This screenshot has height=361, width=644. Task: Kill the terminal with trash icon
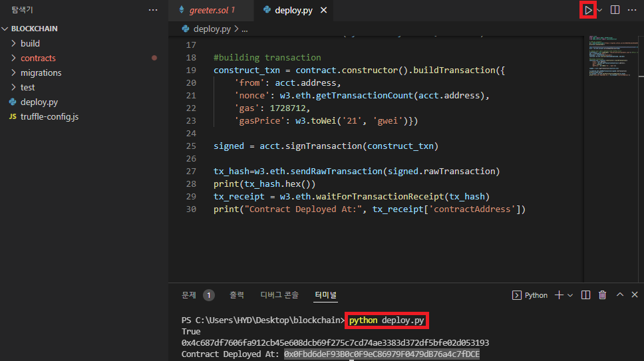coord(603,295)
